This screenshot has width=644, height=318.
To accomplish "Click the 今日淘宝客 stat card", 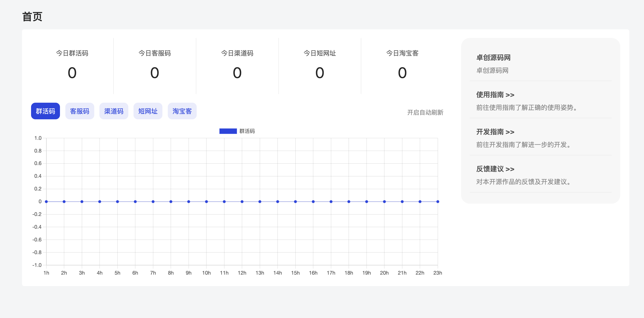I will click(x=402, y=66).
